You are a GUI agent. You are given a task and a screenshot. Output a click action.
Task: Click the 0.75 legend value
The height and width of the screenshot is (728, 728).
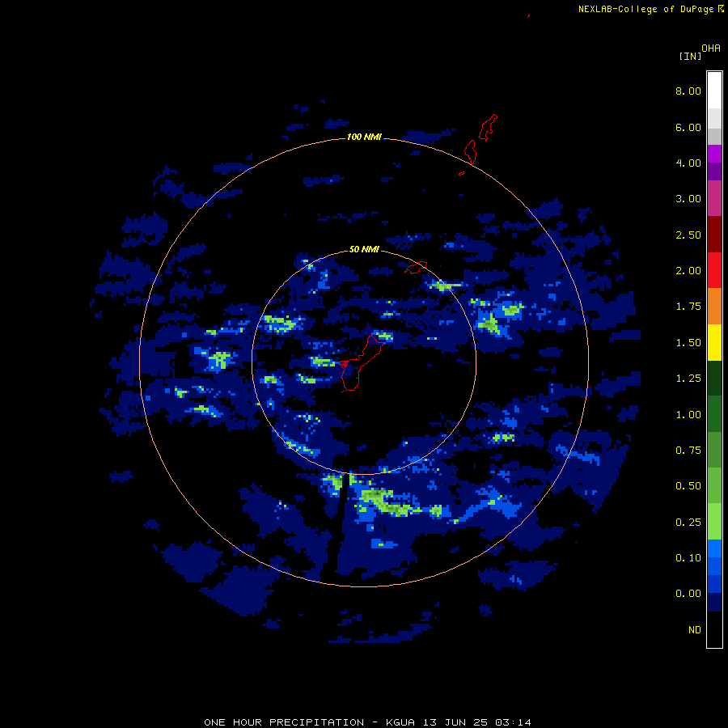click(x=688, y=451)
